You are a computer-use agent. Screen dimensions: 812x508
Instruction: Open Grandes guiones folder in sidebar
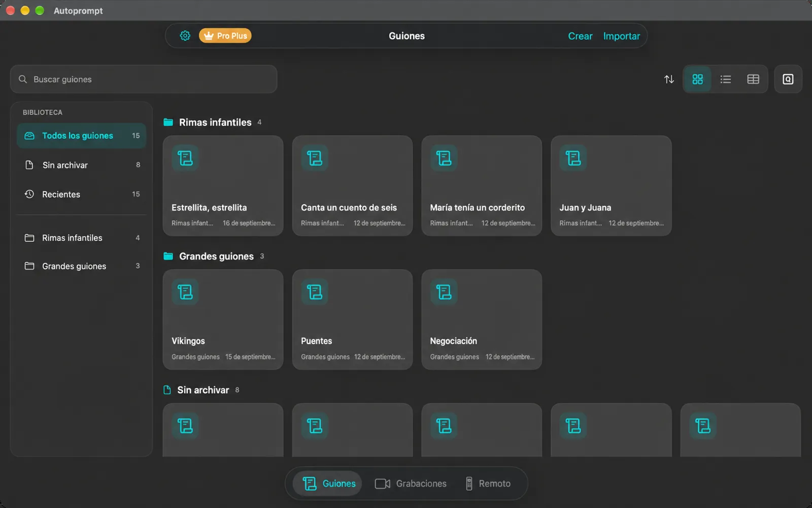(82, 266)
